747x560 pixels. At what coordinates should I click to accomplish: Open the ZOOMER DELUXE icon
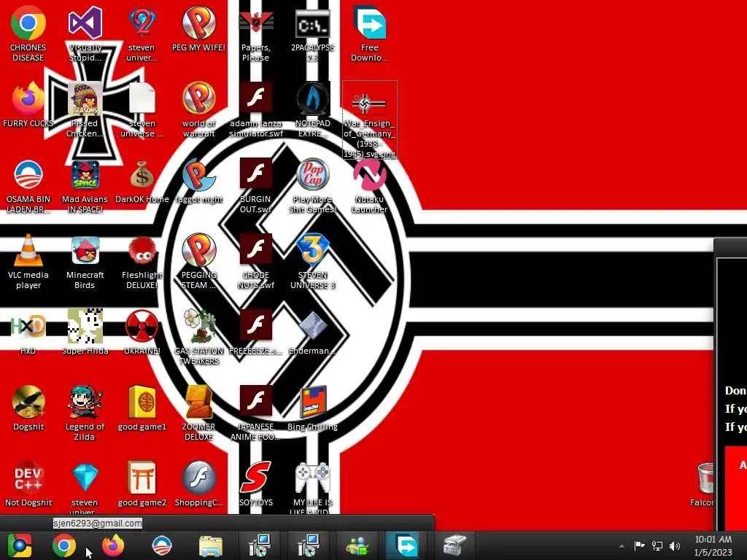[198, 413]
